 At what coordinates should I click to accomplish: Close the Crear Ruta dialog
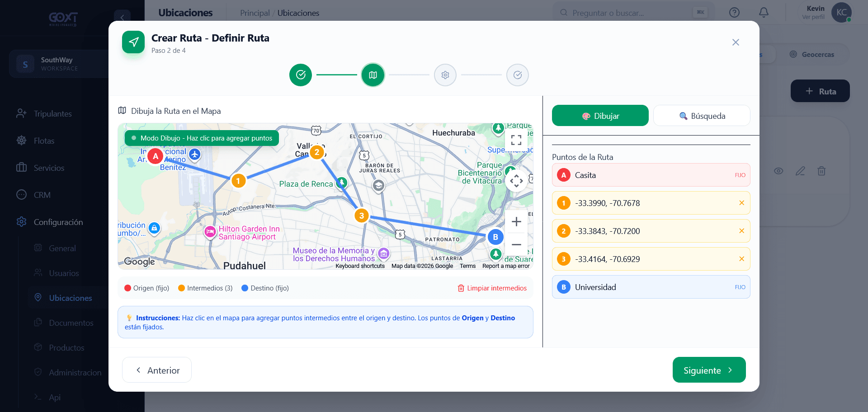[x=736, y=42]
